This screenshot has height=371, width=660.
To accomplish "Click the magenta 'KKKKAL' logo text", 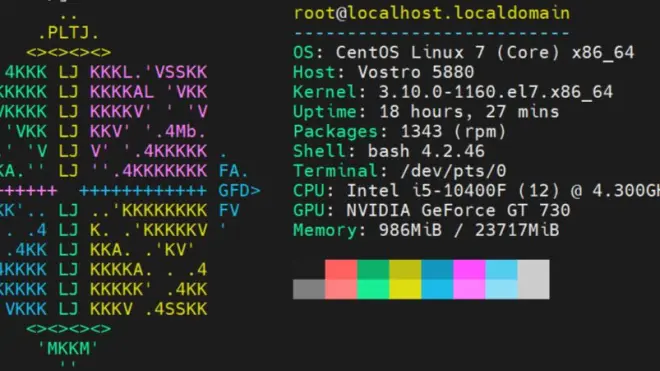I will (x=122, y=92).
